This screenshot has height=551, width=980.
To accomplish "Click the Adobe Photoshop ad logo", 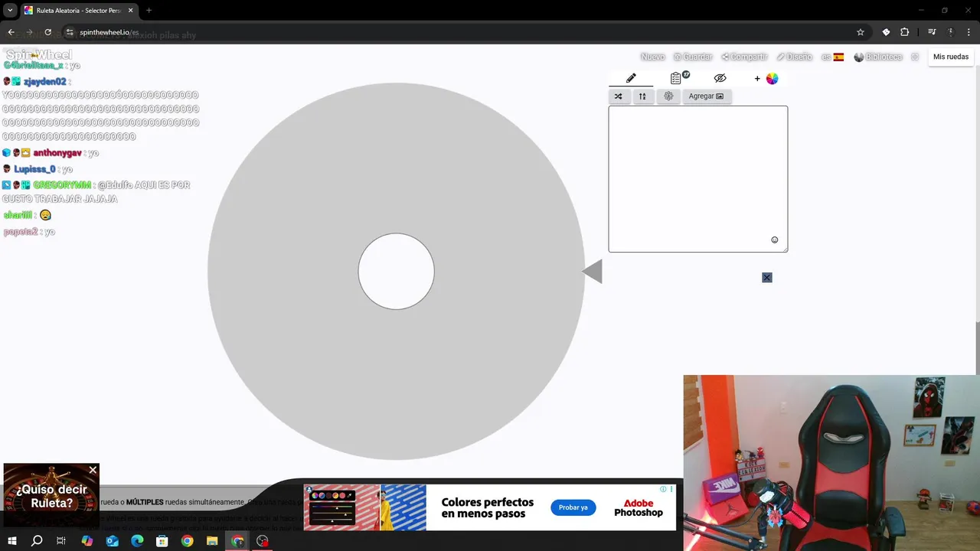I will click(x=639, y=508).
